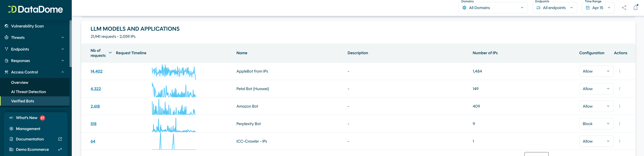Click the What's New megaphone icon
Viewport: 644px width, 156px height.
click(x=11, y=118)
